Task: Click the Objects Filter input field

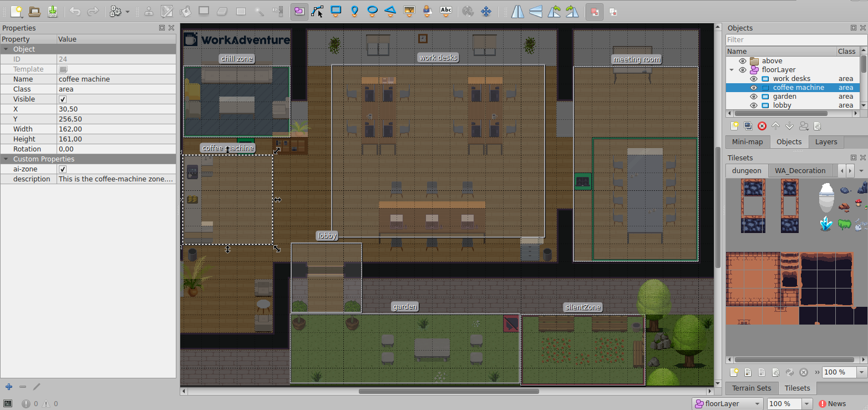Action: 793,40
